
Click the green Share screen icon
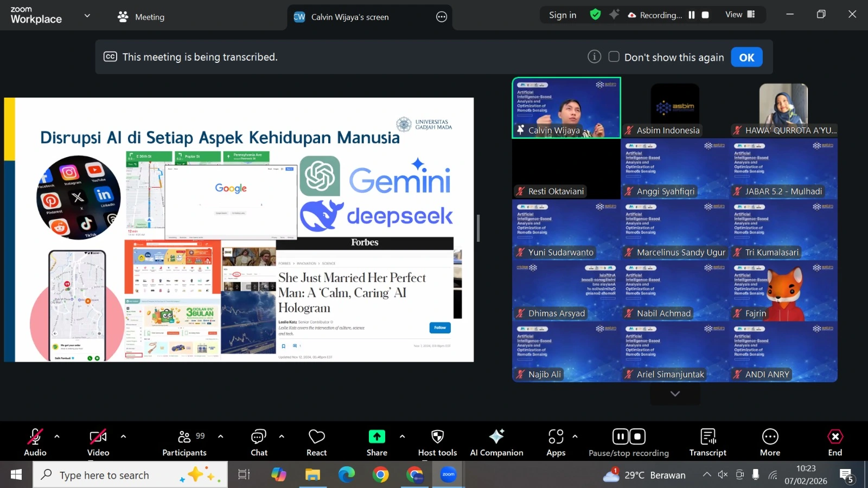tap(376, 437)
